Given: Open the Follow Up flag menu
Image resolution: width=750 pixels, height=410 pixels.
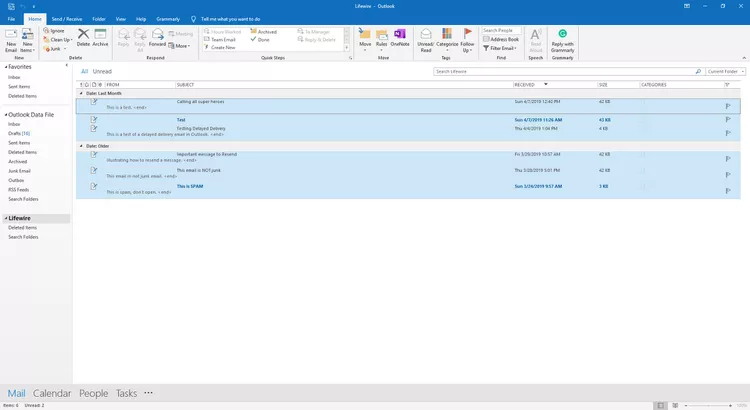Looking at the screenshot, I should pos(467,40).
